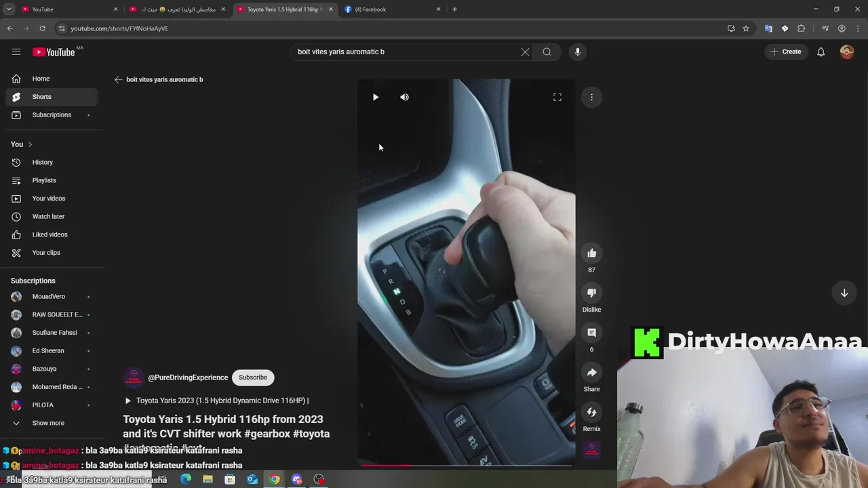Open the Short's three-dot options menu
The height and width of the screenshot is (488, 868).
click(x=591, y=97)
